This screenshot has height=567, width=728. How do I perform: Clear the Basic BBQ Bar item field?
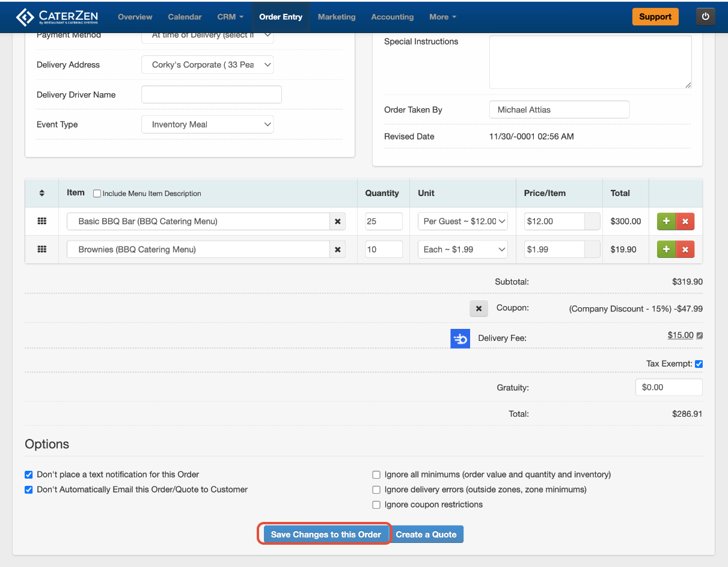(x=337, y=221)
